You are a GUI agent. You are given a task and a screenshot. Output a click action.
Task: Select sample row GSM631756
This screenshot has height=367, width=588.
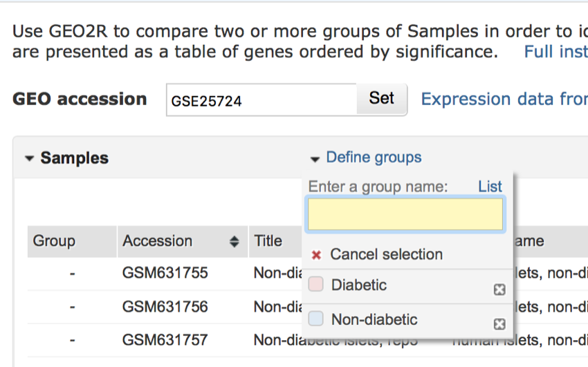click(x=165, y=306)
